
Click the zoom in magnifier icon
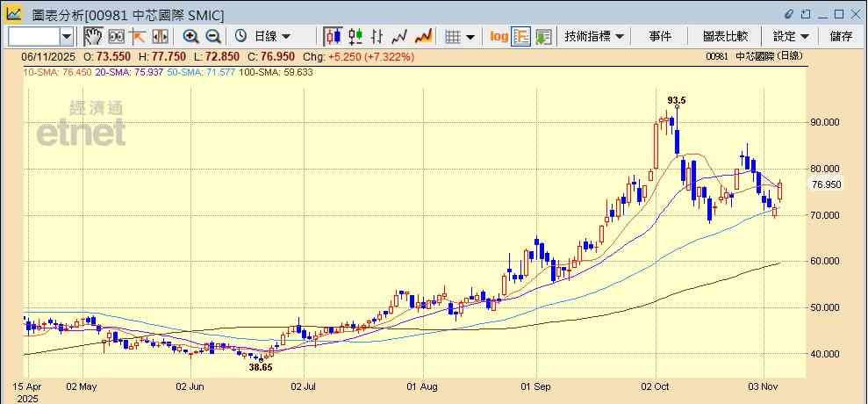(190, 36)
